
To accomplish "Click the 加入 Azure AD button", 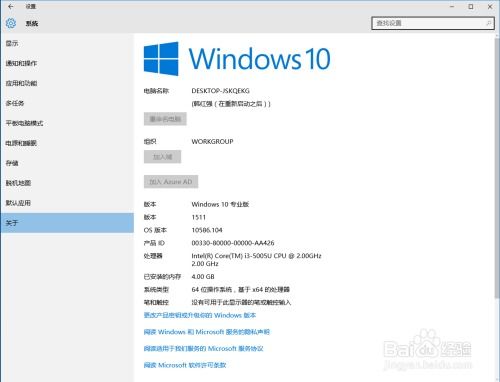I will [171, 182].
